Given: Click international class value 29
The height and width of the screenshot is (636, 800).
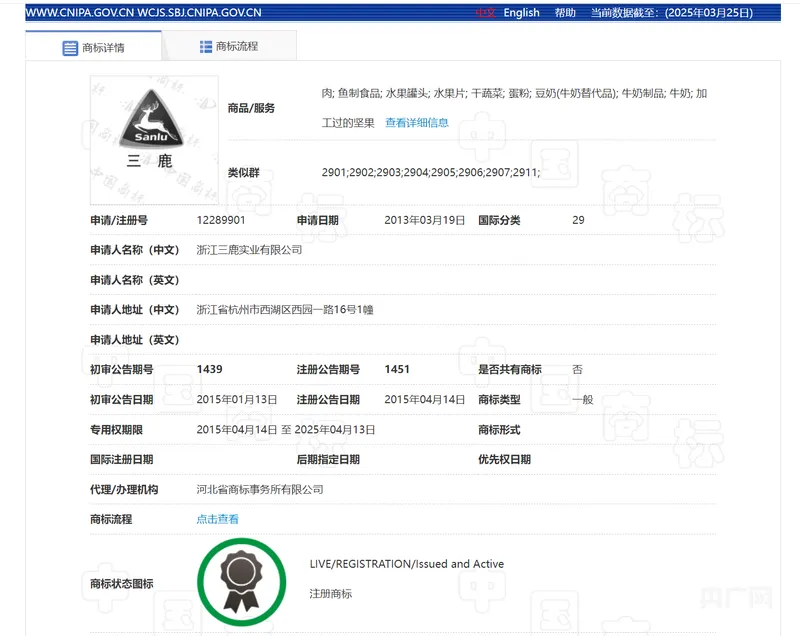Looking at the screenshot, I should [x=578, y=220].
